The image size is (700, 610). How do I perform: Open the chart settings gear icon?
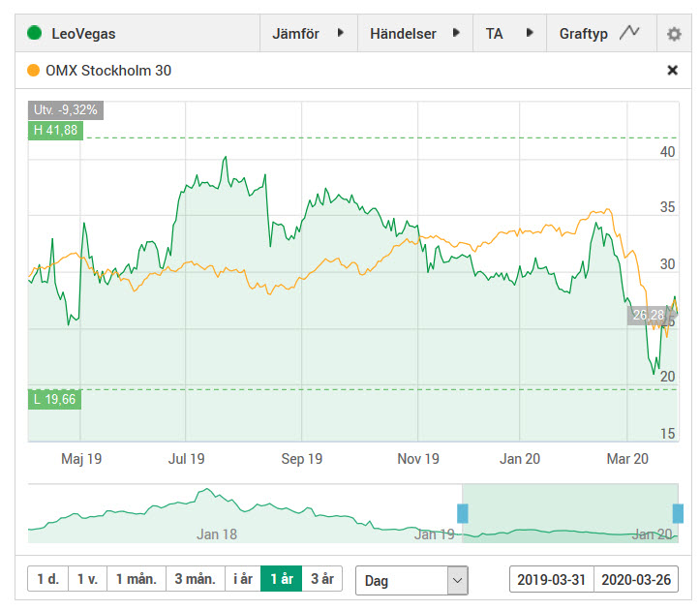point(674,34)
